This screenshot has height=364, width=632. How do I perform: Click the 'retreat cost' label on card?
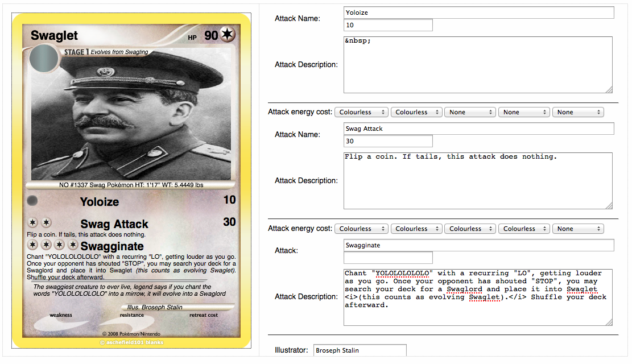coord(204,315)
